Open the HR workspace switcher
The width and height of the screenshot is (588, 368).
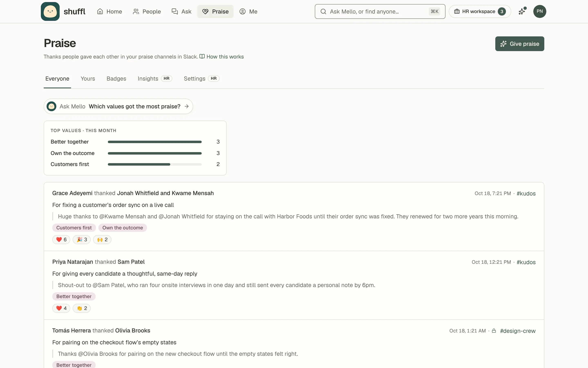pyautogui.click(x=480, y=11)
